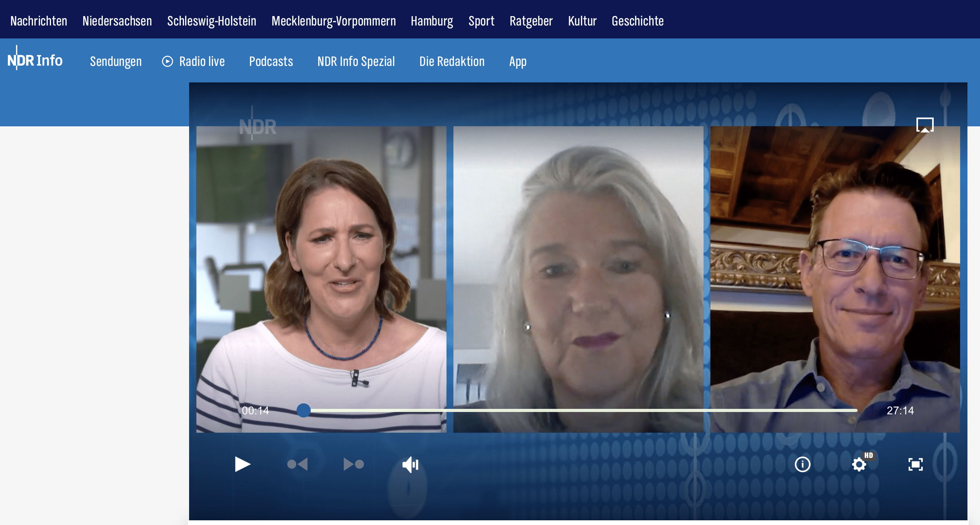Open the Sport section
The image size is (980, 525).
pos(481,21)
